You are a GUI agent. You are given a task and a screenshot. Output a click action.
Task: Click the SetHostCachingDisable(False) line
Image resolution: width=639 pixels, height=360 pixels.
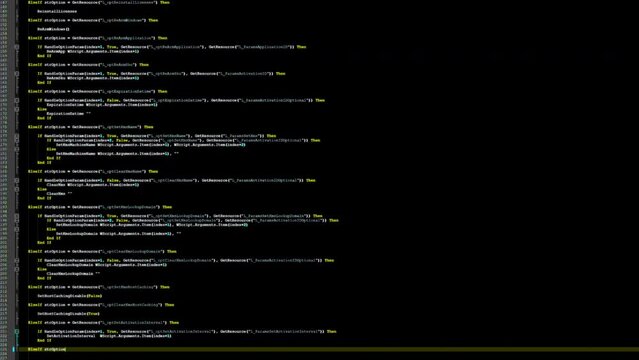point(70,296)
